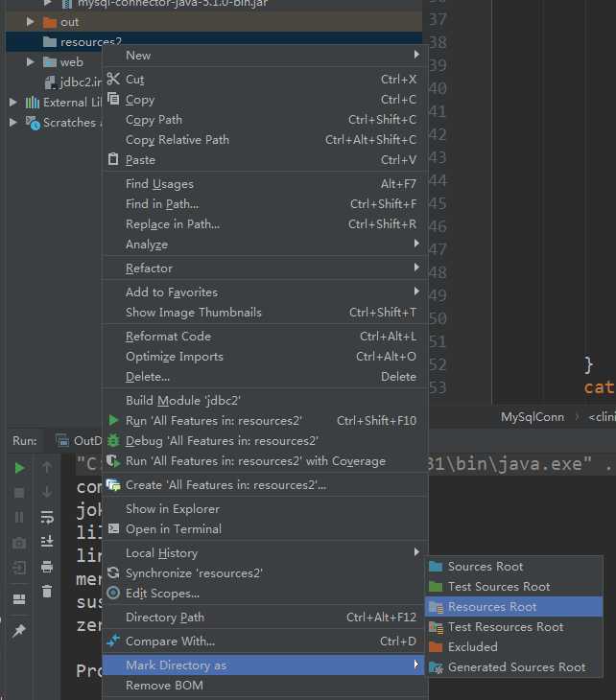Click the Exit icon in Run toolbar
The height and width of the screenshot is (700, 616).
point(19,568)
